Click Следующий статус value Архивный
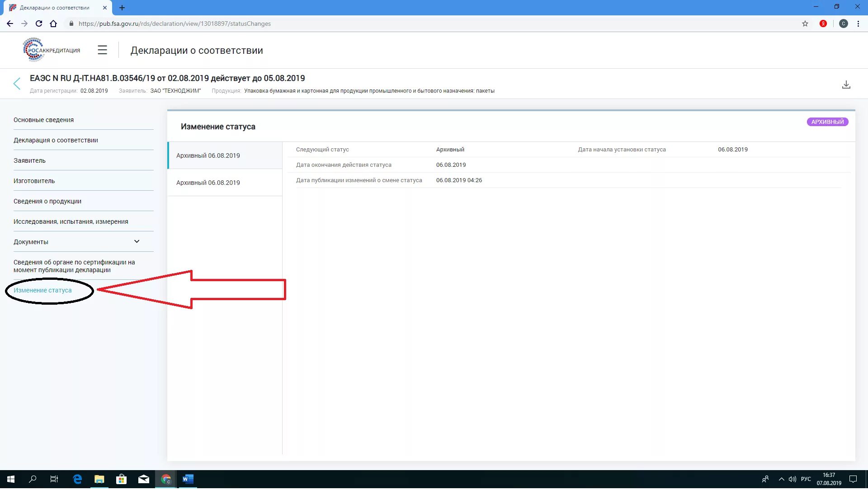Screen dimensions: 868x490 [x=450, y=150]
